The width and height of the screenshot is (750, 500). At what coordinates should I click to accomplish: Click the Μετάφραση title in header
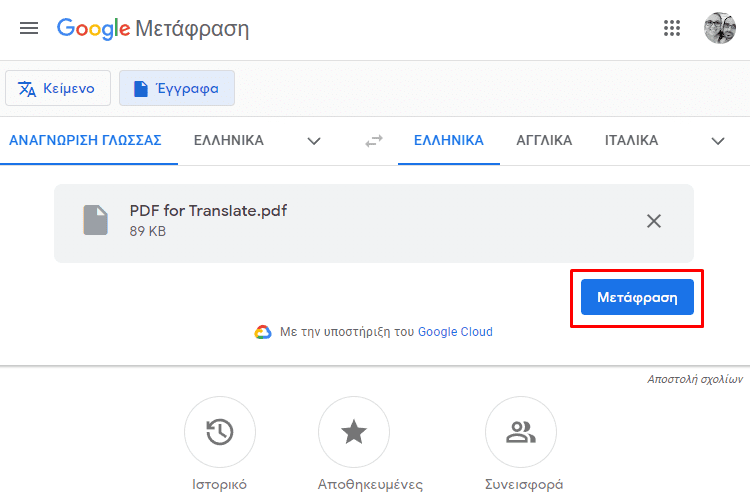pos(192,29)
